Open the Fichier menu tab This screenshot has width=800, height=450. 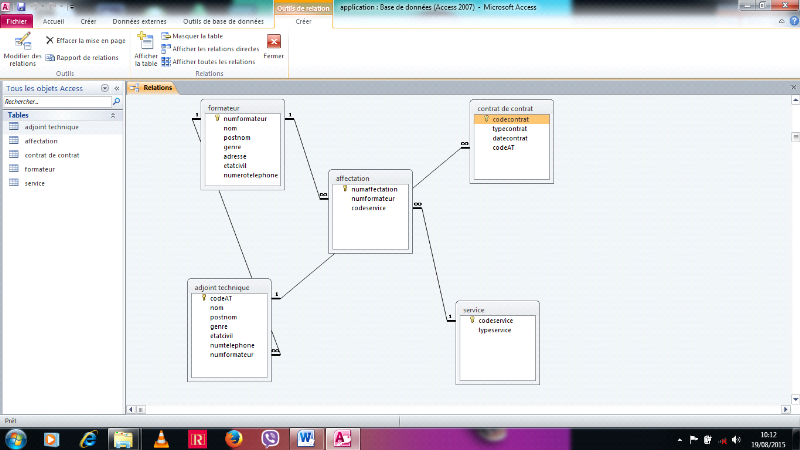(x=19, y=20)
